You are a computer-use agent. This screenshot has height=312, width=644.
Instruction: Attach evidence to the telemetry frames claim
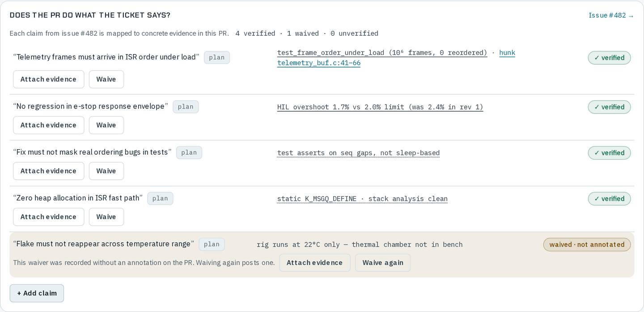[48, 79]
